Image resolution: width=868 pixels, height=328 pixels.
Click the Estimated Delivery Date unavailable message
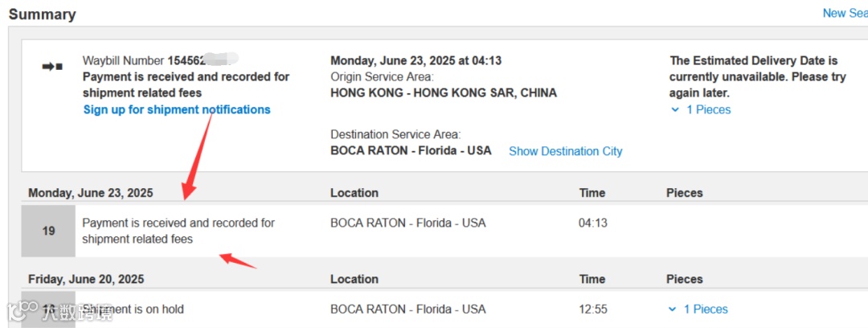click(x=757, y=76)
